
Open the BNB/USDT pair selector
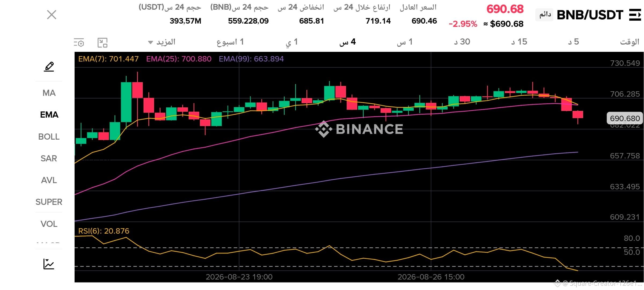(590, 15)
